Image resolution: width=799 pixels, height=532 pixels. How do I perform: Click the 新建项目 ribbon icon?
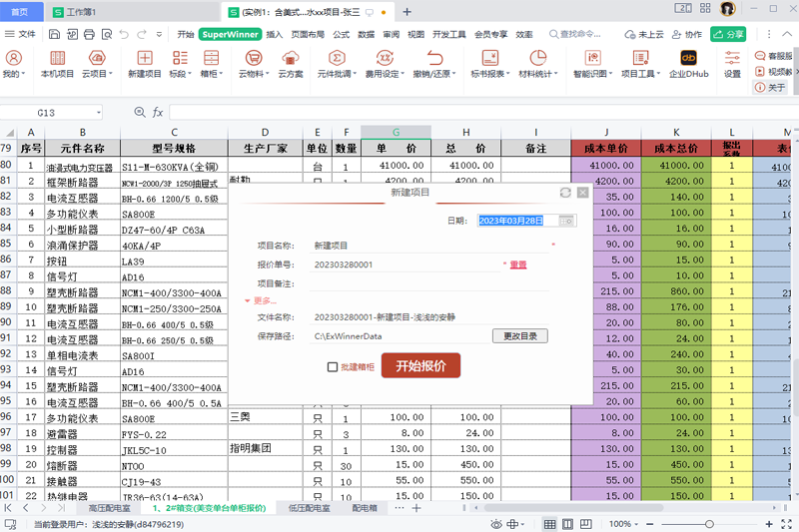click(145, 64)
